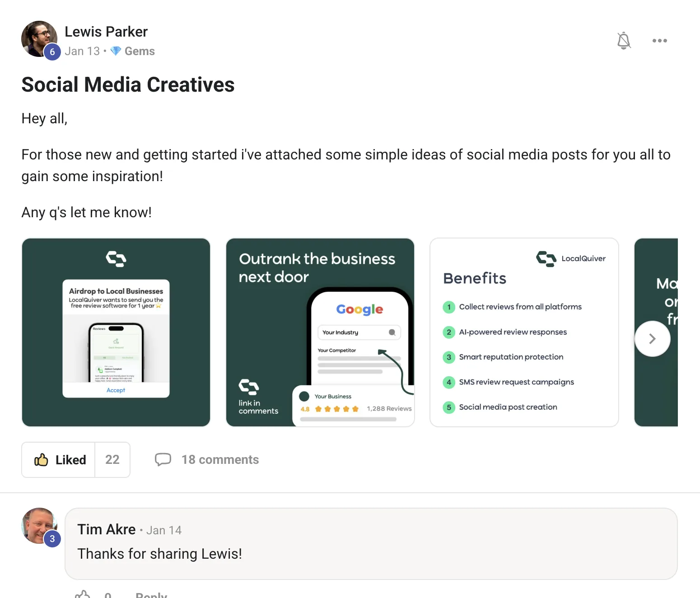700x598 pixels.
Task: Click the 'Hey all,' greeting text
Action: click(x=45, y=118)
